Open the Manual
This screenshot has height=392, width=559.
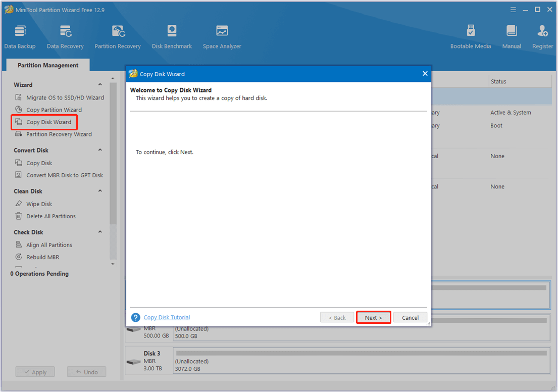tap(512, 37)
